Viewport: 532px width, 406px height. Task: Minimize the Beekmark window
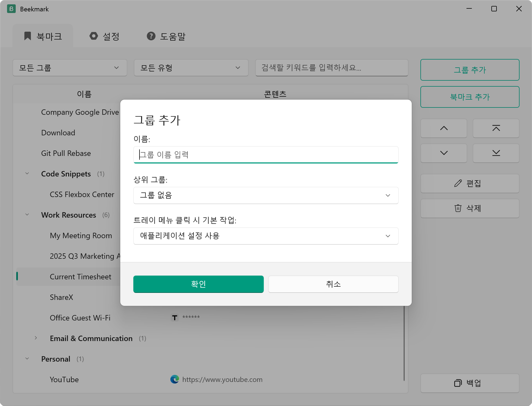tap(469, 9)
